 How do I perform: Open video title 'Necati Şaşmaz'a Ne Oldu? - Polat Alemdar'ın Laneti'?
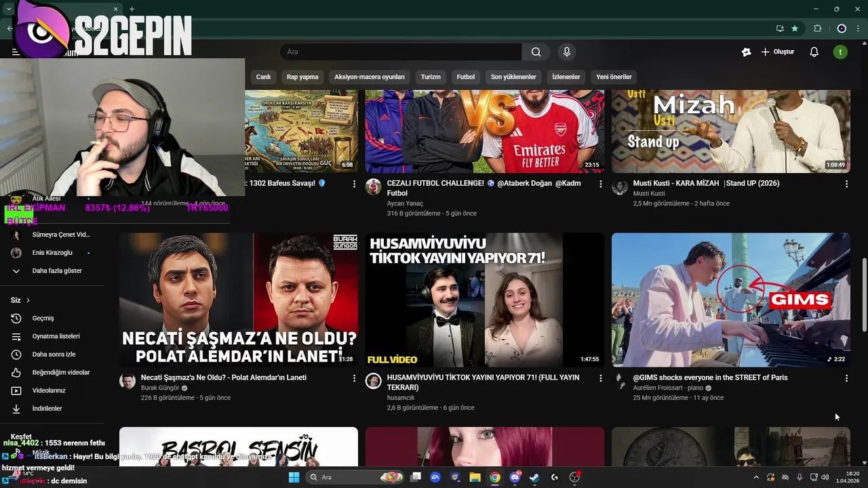pos(224,378)
